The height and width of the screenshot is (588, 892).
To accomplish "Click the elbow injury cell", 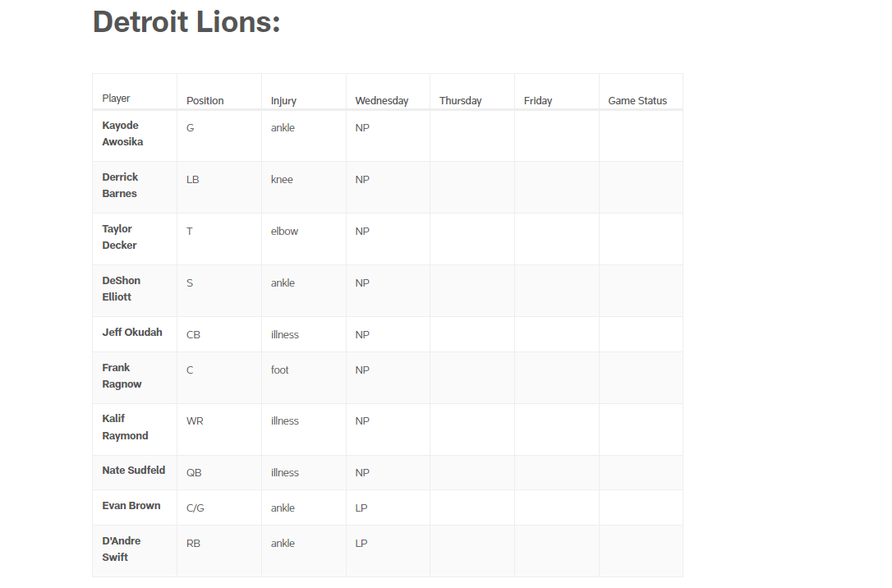I will click(284, 232).
